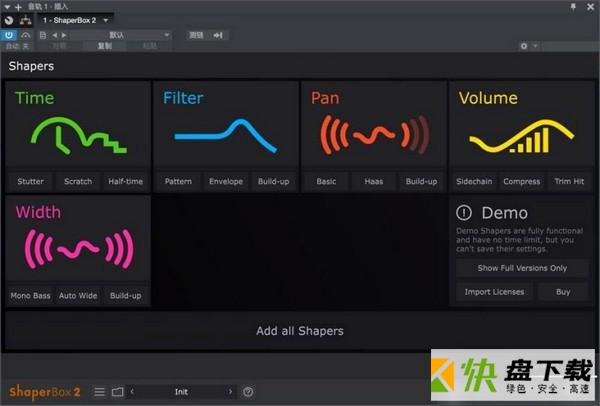Click Show Full Versions Only

[x=522, y=268]
